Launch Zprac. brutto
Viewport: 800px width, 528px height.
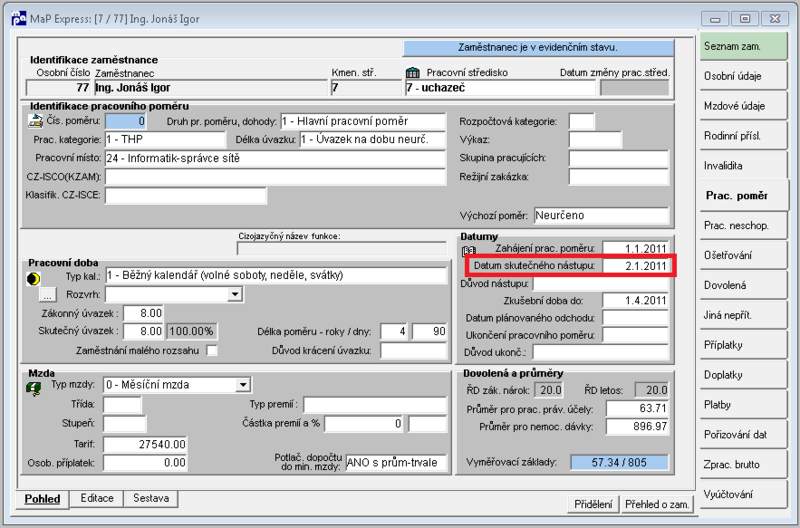pyautogui.click(x=743, y=464)
